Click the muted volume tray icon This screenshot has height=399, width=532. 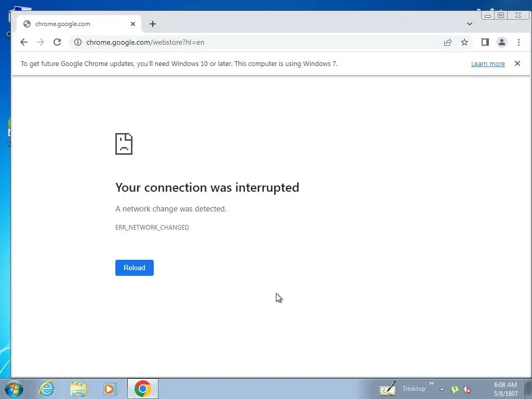click(467, 390)
